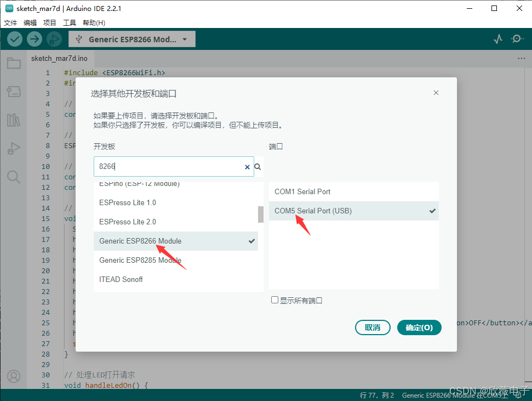Viewport: 532px width, 401px height.
Task: Click the Start Debugging toolbar icon
Action: pyautogui.click(x=54, y=39)
